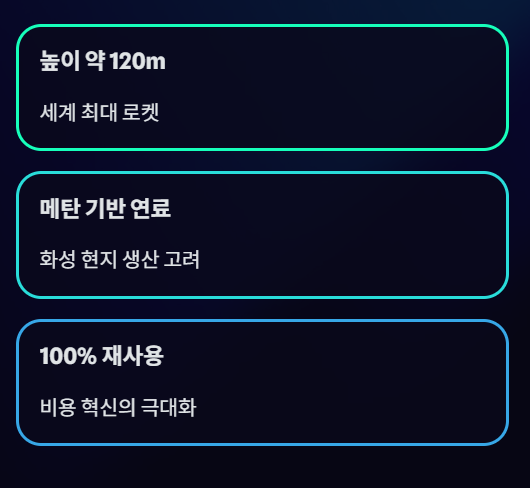Click the word '높이' in top card heading
This screenshot has height=488, width=530.
[x=60, y=61]
